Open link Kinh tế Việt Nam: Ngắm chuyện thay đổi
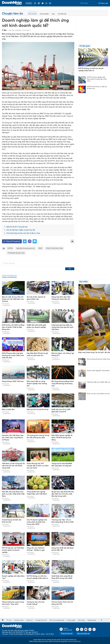Image resolution: width=110 pixels, height=644 pixels. pos(21,230)
